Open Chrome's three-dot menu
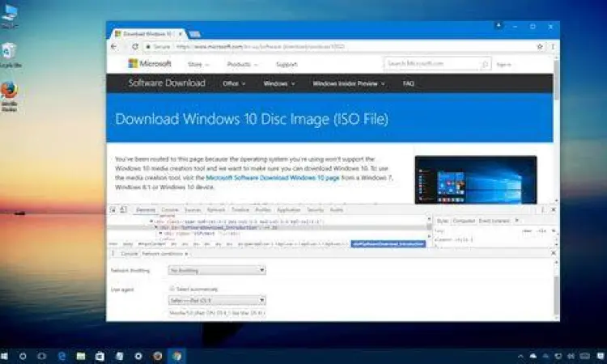 553,46
